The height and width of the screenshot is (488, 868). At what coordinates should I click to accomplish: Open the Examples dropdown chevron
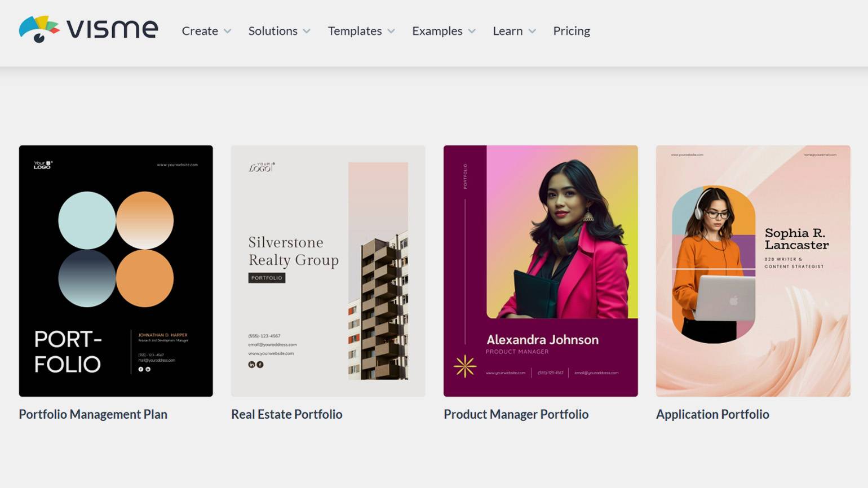472,32
